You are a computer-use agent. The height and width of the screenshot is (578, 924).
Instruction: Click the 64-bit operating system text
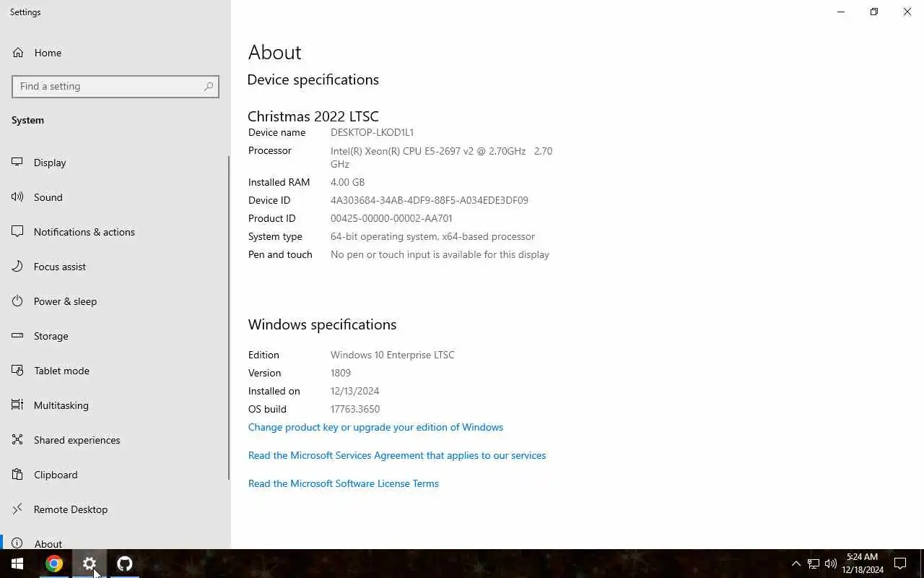(432, 236)
